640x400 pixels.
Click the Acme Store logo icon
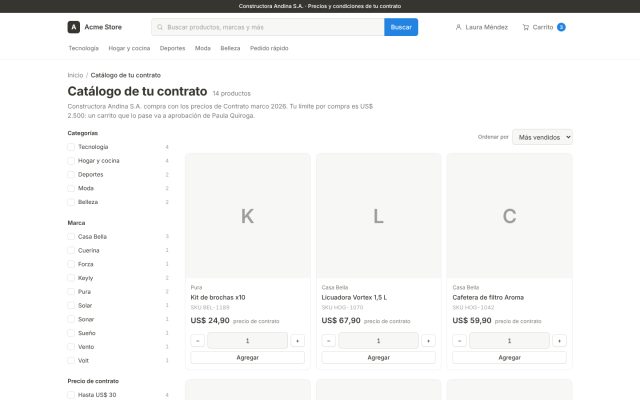(x=73, y=27)
